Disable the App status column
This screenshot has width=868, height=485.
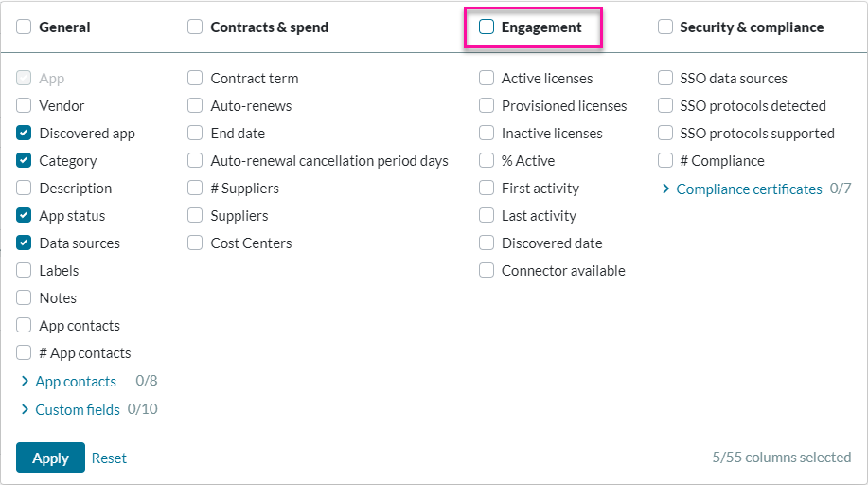25,216
